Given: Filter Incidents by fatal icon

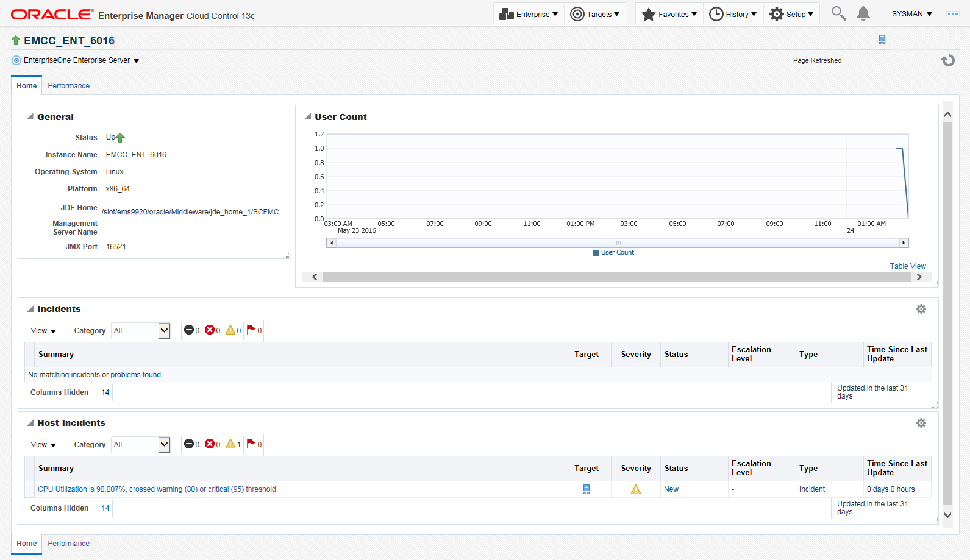Looking at the screenshot, I should click(189, 330).
